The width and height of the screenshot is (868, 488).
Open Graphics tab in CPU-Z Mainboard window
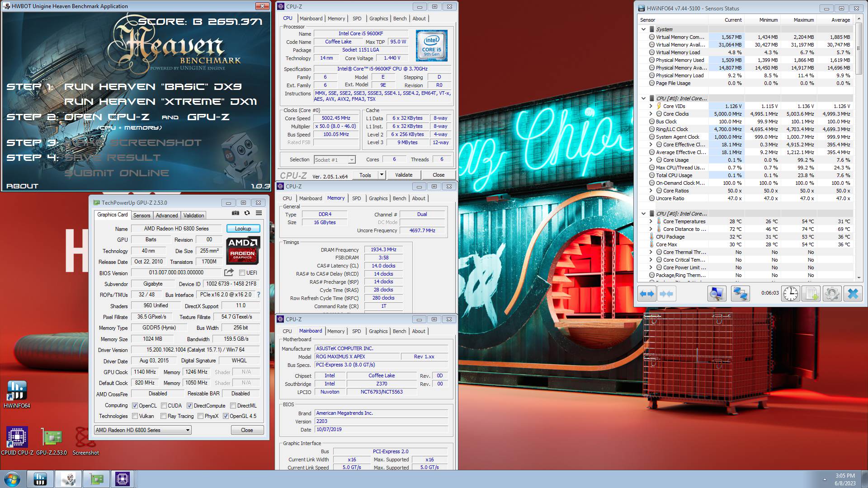(378, 331)
